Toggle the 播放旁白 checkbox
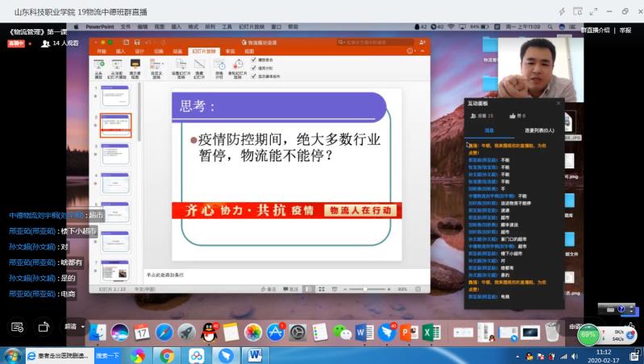Viewport: 644px width, 364px height. (x=255, y=59)
